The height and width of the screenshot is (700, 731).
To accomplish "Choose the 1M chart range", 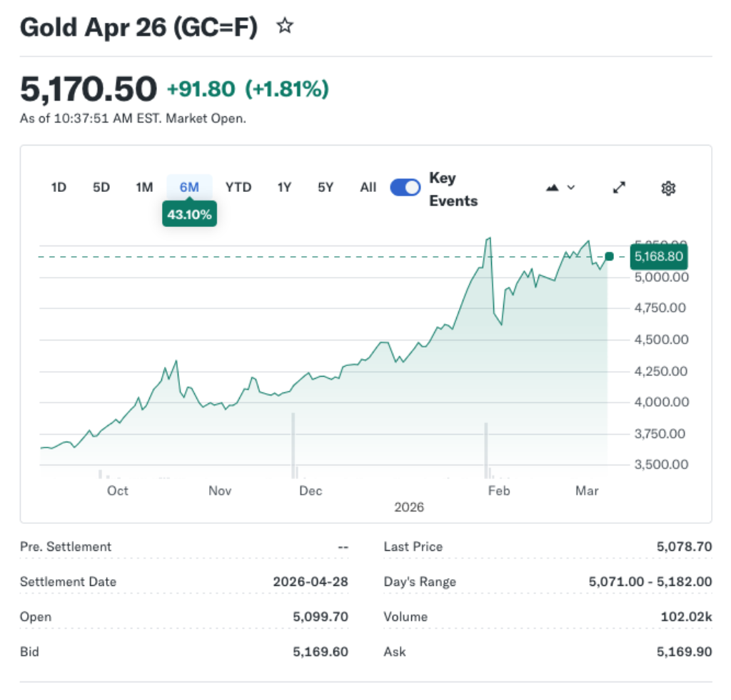I will pos(144,188).
